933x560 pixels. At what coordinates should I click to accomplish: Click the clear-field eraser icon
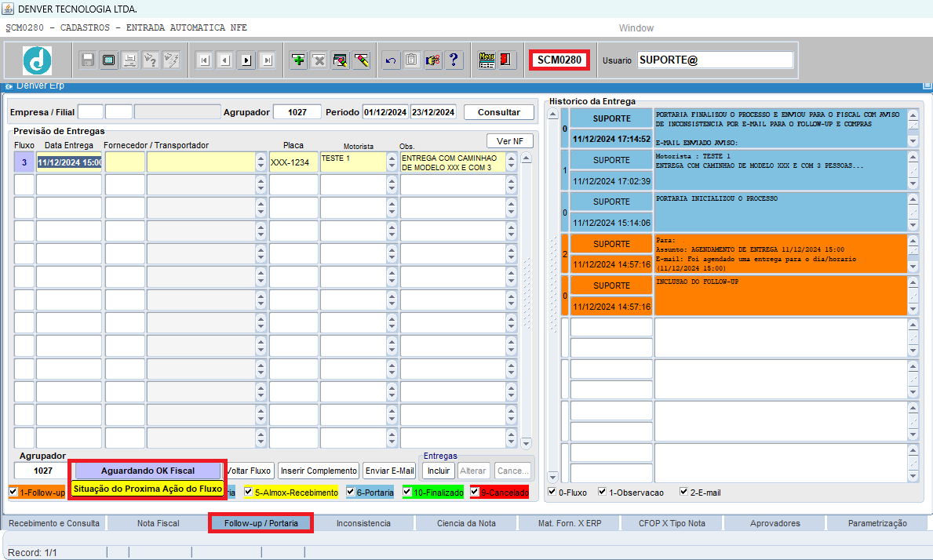[x=361, y=60]
